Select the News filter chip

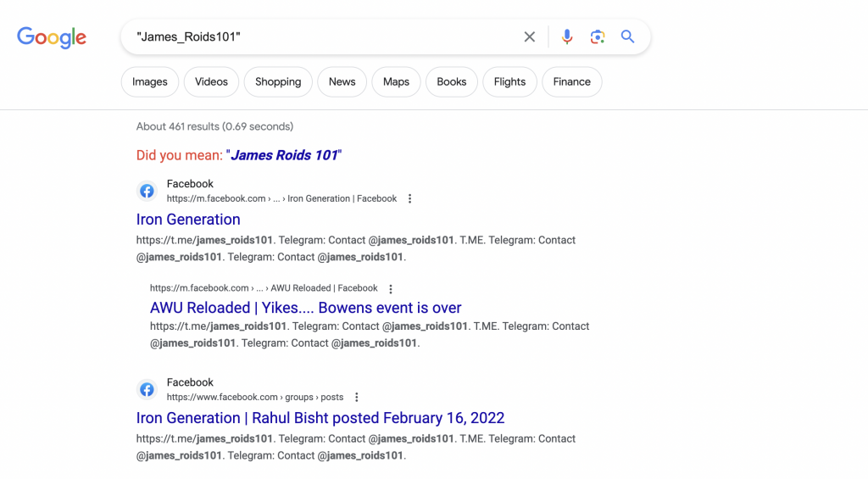coord(342,82)
